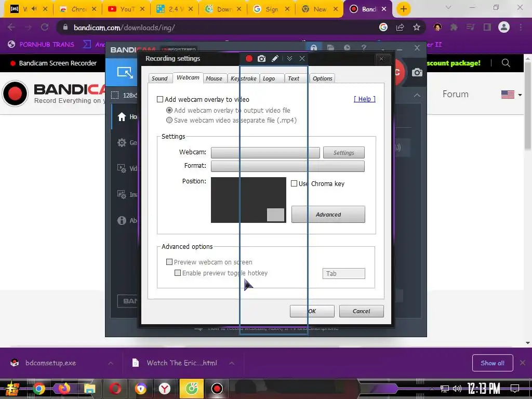Open the Image settings sidebar icon

coord(122,194)
